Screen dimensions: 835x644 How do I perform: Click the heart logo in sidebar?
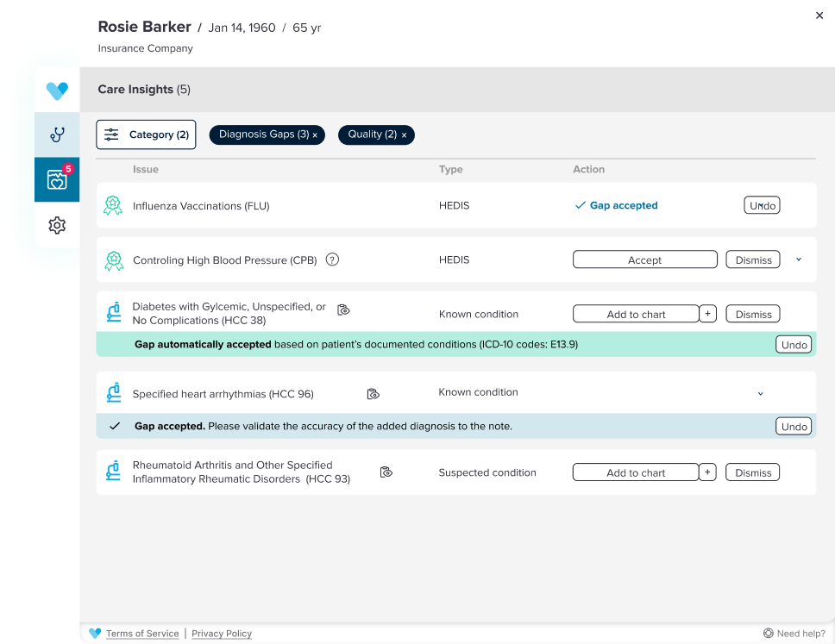click(57, 91)
